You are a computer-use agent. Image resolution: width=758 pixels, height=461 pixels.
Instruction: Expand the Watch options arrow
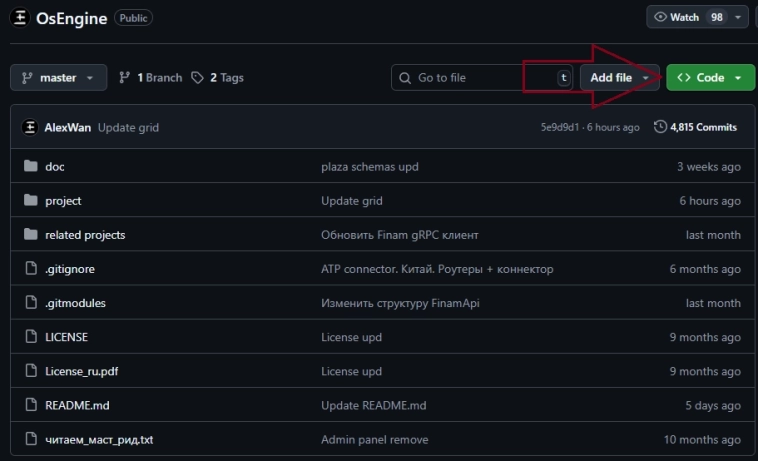tap(739, 18)
